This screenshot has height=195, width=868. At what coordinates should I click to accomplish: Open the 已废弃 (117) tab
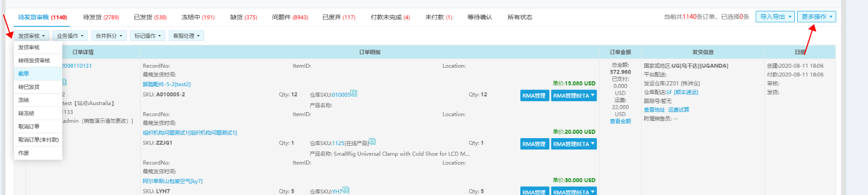pos(339,17)
